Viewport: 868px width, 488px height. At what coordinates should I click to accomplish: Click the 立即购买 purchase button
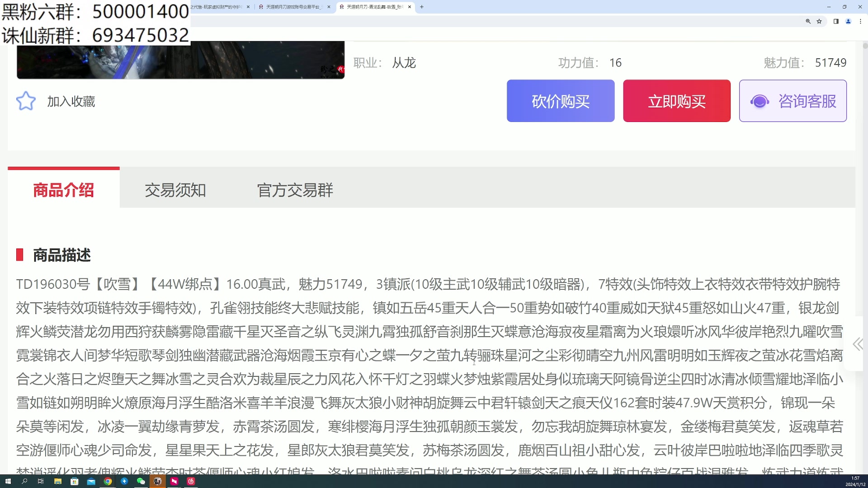(x=676, y=101)
